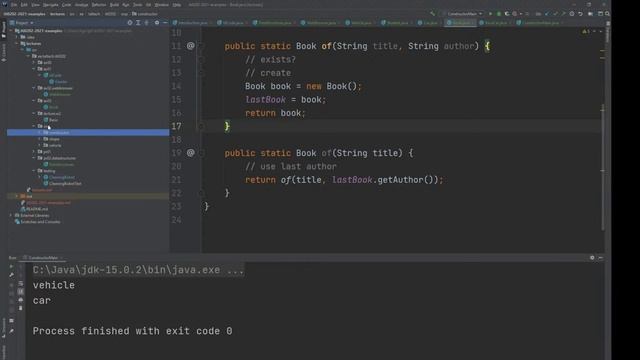
Task: Expand the External Libraries node
Action: pos(11,216)
